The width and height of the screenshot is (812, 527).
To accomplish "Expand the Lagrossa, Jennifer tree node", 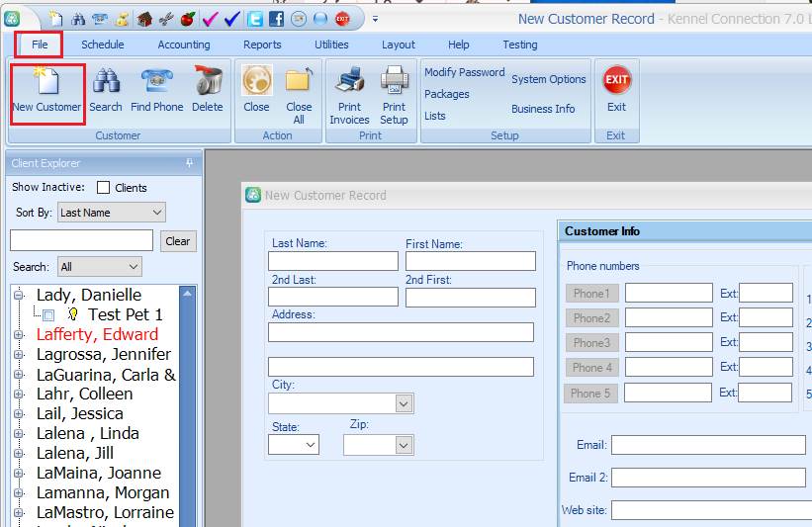I will tap(18, 355).
